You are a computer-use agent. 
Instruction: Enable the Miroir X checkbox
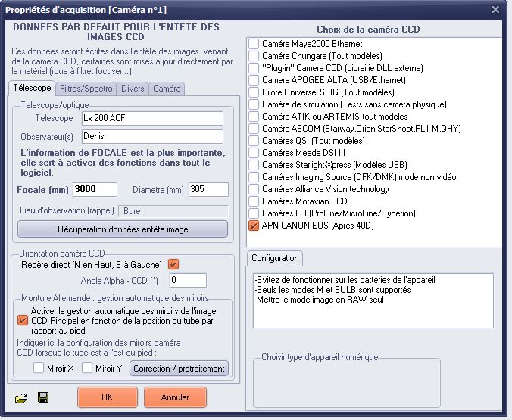coord(38,369)
